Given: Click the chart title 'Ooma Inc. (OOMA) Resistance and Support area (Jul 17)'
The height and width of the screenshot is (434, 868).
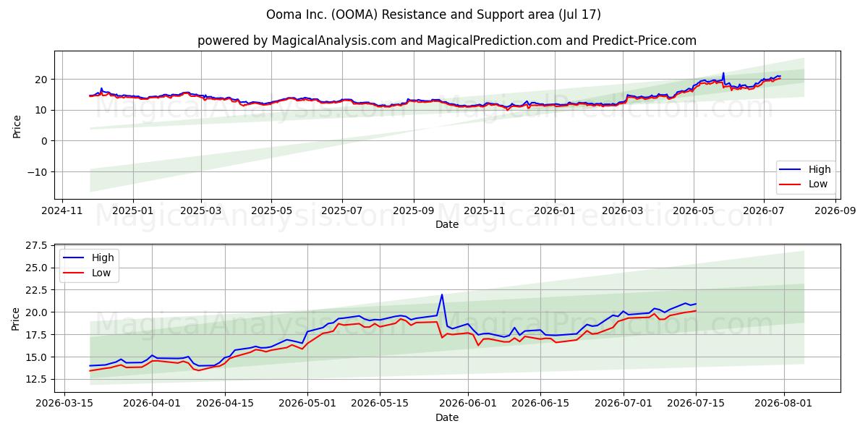Looking at the screenshot, I should coord(433,14).
